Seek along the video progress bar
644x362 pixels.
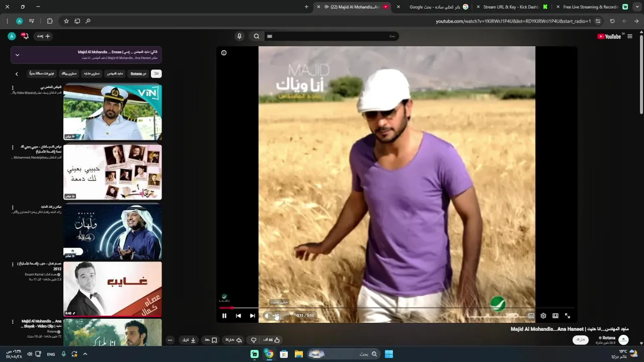pos(396,308)
